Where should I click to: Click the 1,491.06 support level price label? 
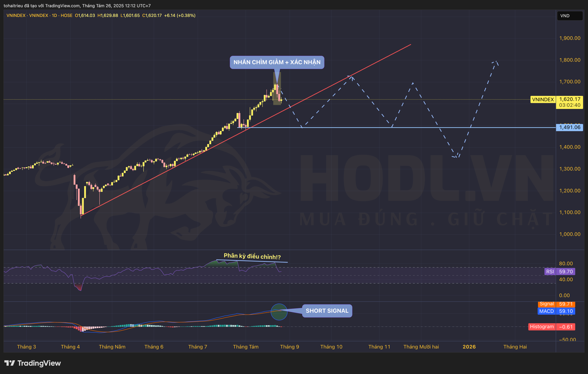click(570, 127)
